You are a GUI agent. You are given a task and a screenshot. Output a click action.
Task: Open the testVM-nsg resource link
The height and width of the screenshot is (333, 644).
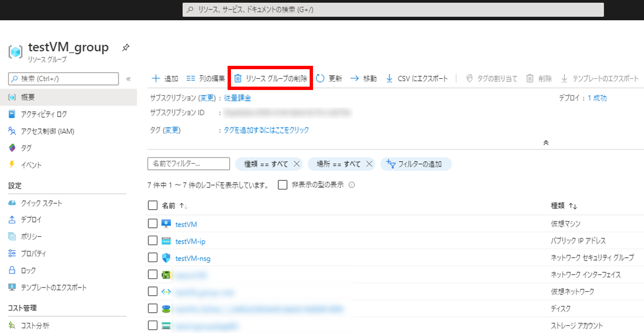[x=193, y=258]
